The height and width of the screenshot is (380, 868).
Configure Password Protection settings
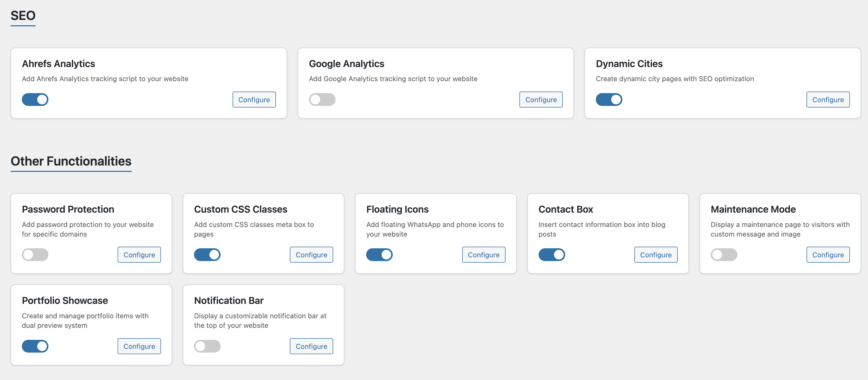click(x=139, y=255)
